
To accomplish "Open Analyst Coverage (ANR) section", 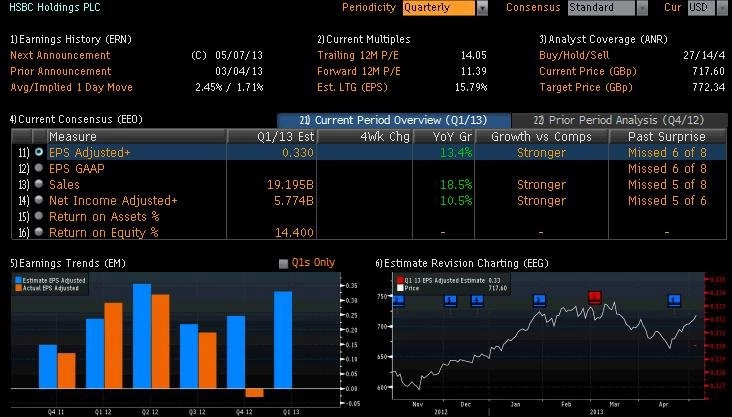I will coord(603,39).
